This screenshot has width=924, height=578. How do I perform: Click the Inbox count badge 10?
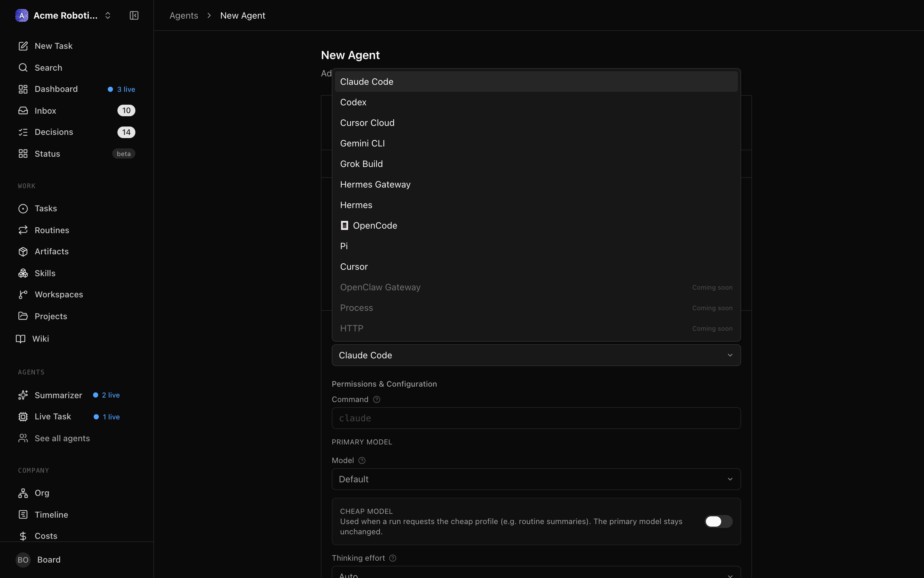coord(126,110)
